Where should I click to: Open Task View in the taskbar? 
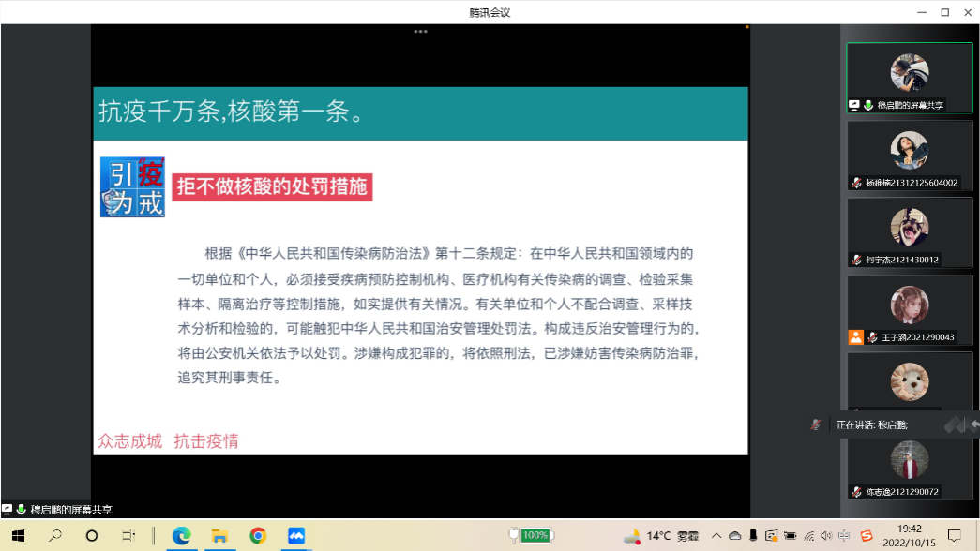tap(128, 536)
